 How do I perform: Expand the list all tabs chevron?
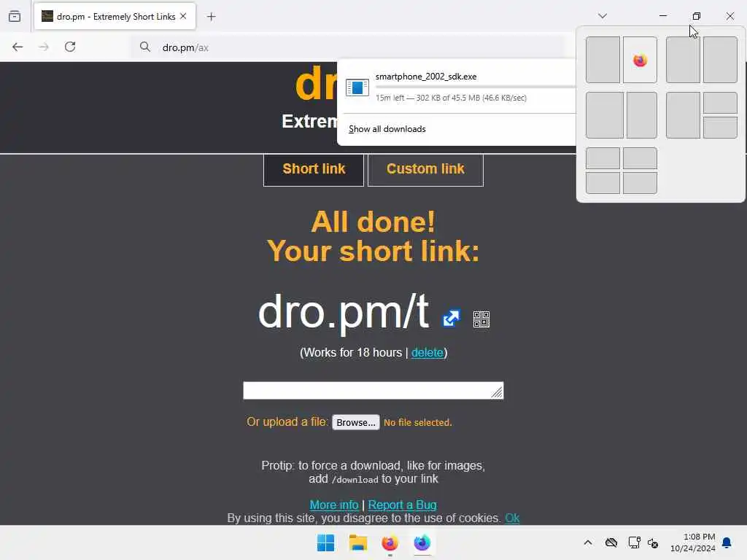click(603, 16)
